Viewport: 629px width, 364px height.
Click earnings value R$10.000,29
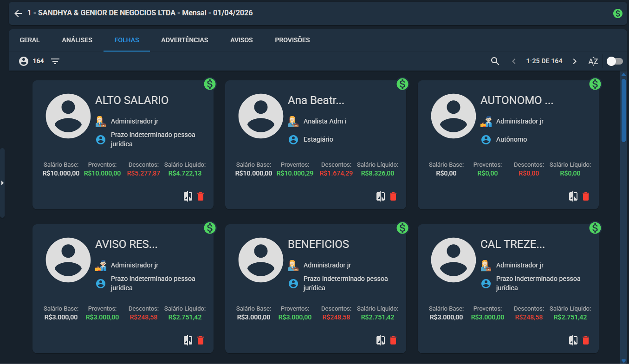coord(296,174)
